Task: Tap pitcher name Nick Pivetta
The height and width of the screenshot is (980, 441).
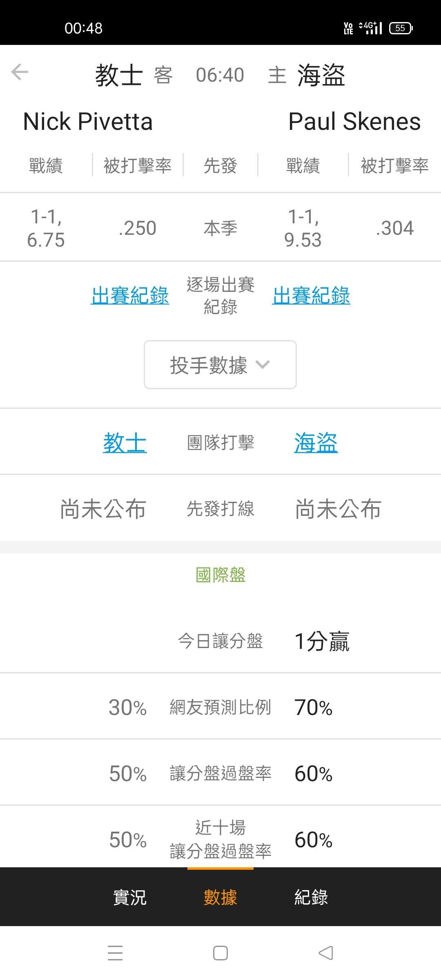Action: pos(88,122)
